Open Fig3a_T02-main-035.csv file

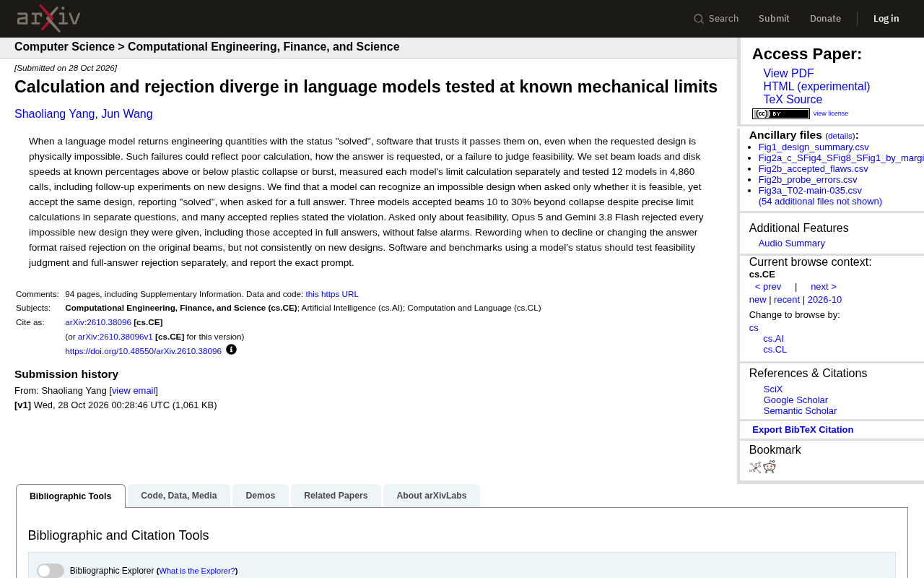tap(810, 191)
